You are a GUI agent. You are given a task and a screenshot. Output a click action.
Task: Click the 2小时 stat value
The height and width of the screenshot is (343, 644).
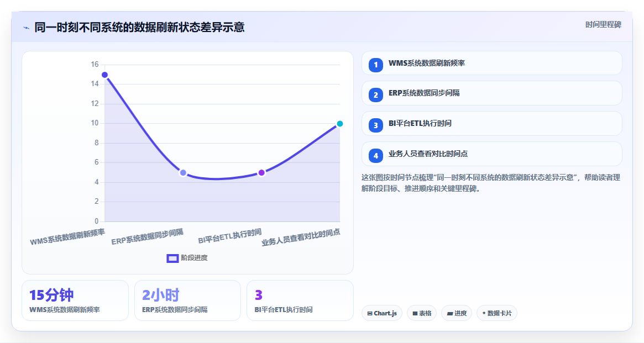tap(161, 295)
